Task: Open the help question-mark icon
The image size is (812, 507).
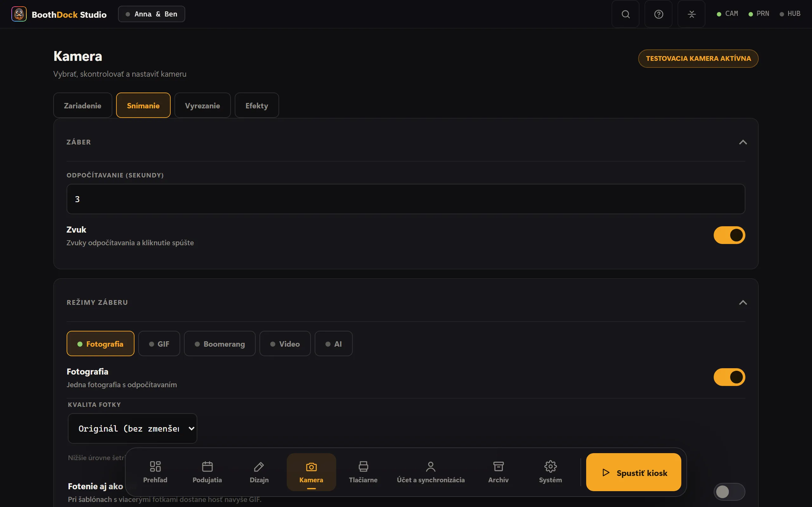Action: (x=658, y=14)
